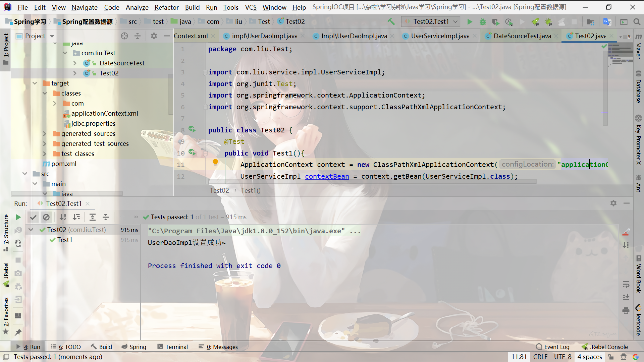
Task: Toggle the Database tool window
Action: pos(639,86)
